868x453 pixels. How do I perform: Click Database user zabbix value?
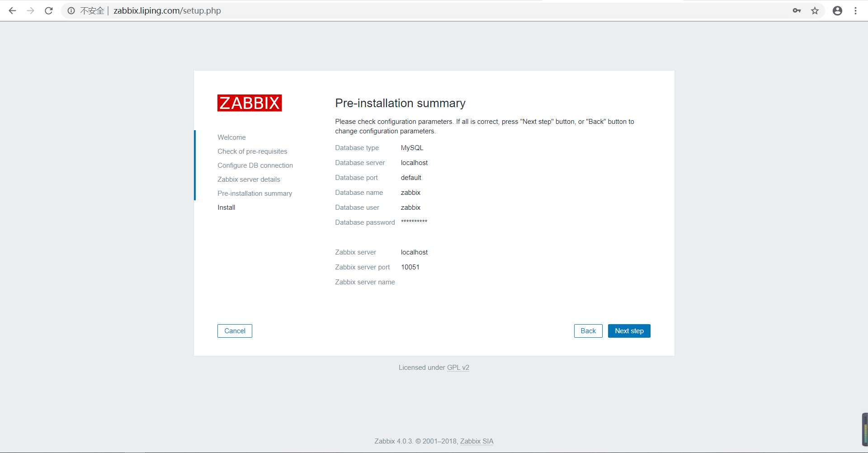[x=410, y=208]
